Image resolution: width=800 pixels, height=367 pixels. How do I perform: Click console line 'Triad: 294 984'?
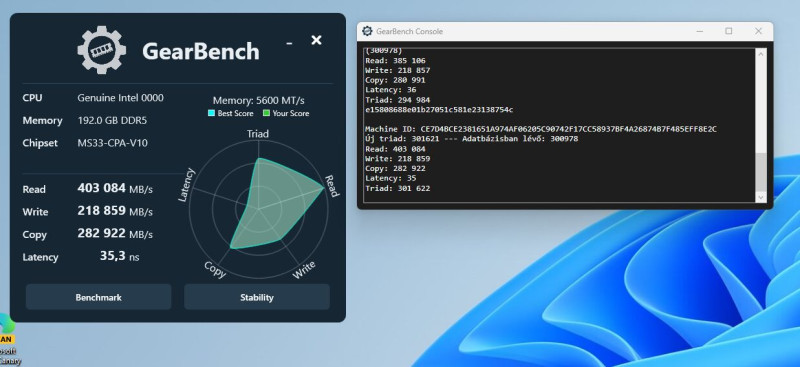pos(397,100)
